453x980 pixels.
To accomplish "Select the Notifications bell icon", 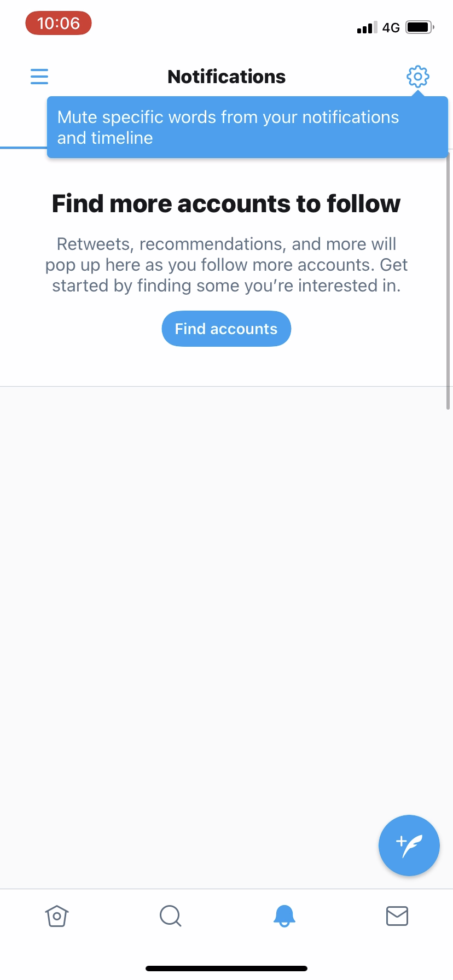I will click(284, 916).
